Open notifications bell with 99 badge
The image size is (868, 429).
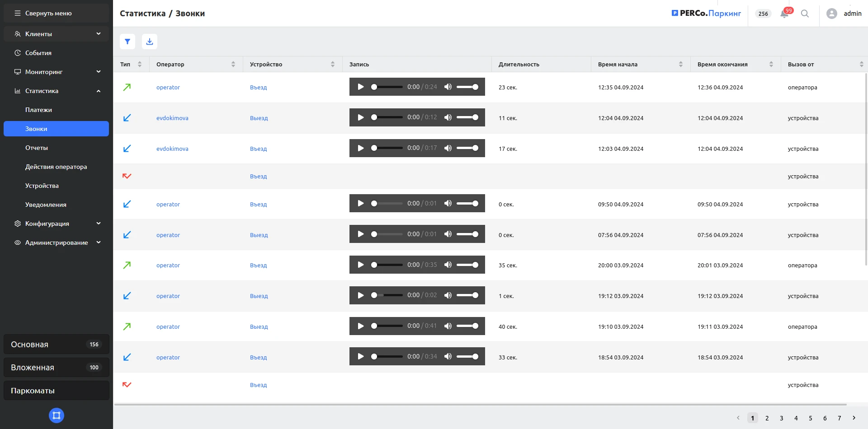pos(784,14)
